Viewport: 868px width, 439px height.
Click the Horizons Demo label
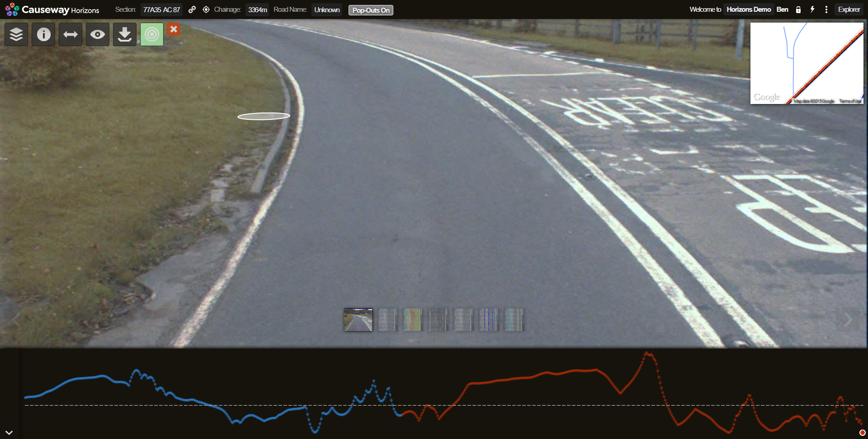(x=749, y=9)
